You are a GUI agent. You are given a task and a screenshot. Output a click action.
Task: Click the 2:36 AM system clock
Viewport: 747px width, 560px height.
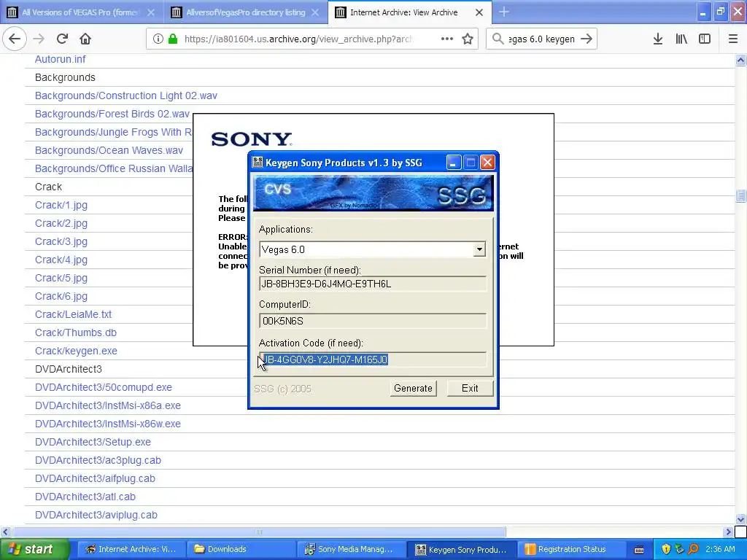click(x=720, y=549)
